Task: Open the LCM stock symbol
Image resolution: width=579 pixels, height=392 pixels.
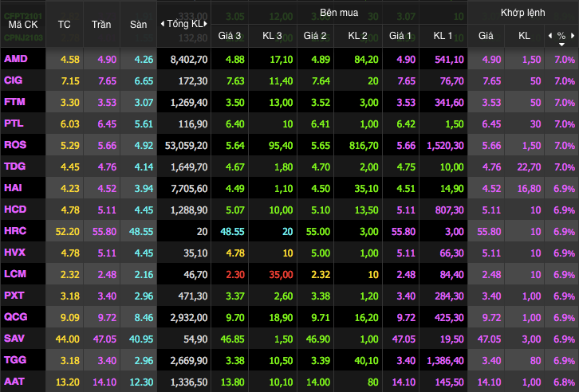Action: (15, 274)
